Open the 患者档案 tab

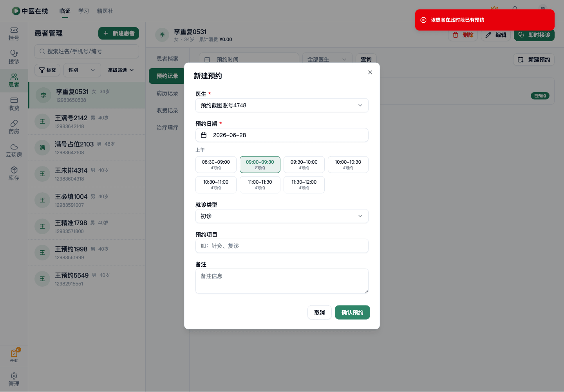point(167,59)
